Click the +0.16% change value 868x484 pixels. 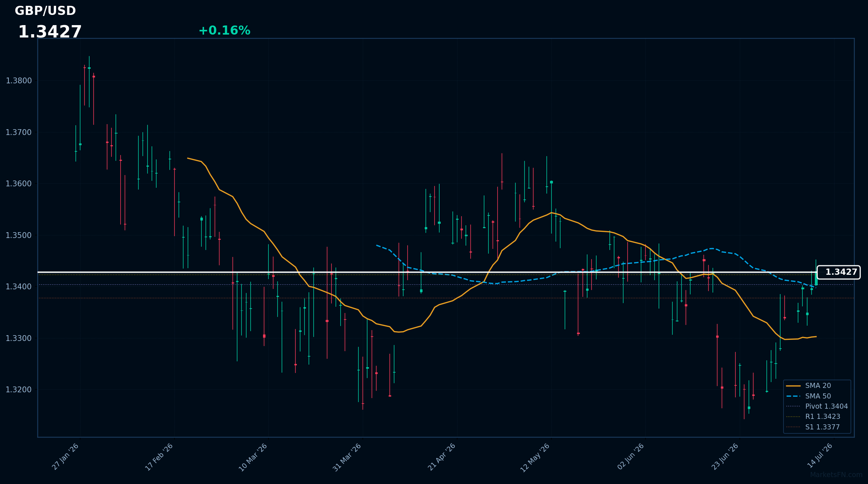(x=224, y=31)
